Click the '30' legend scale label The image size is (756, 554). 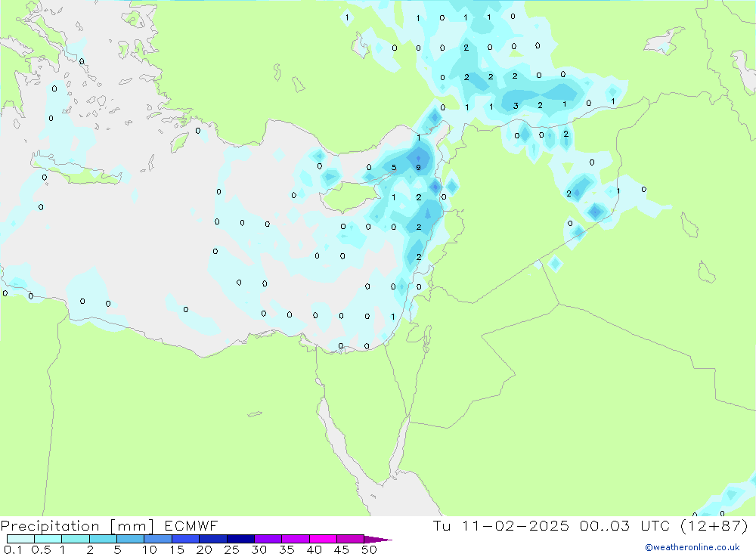(259, 549)
